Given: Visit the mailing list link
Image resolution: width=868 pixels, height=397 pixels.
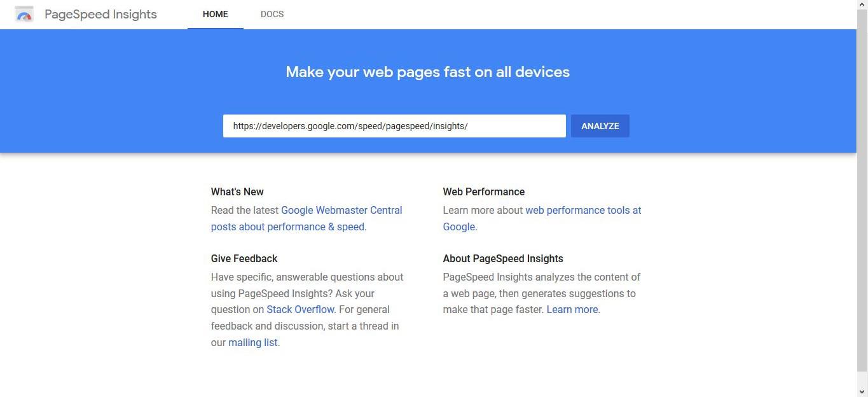Looking at the screenshot, I should click(252, 343).
